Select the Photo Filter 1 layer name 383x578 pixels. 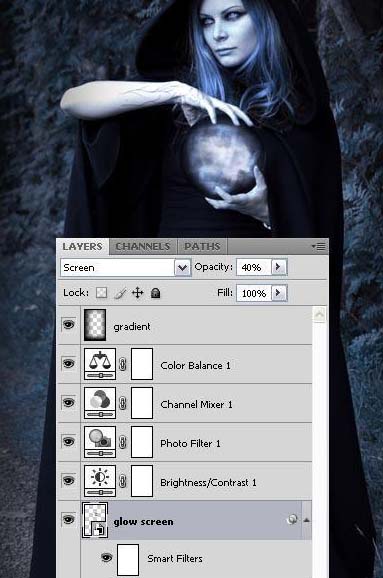[190, 443]
